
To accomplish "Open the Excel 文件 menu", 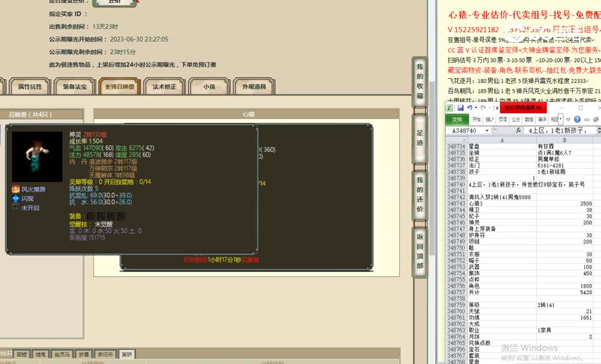I will tap(457, 120).
